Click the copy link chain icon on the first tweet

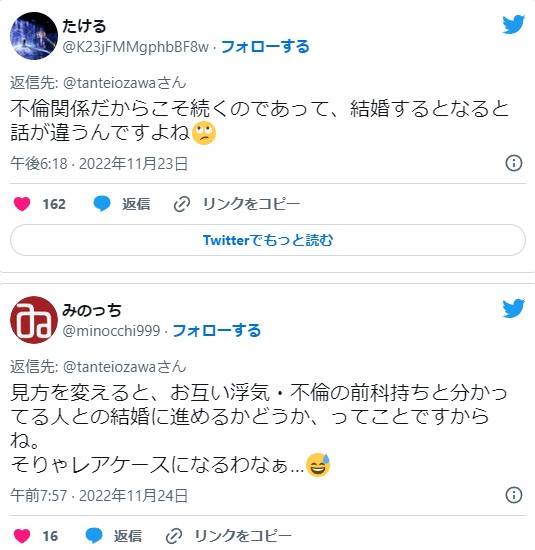(182, 204)
